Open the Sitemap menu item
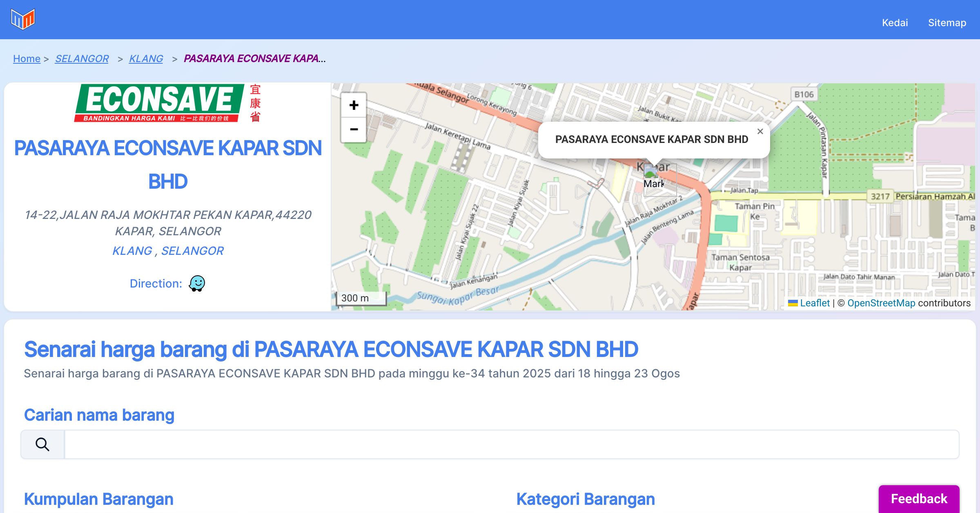980x513 pixels. pos(947,22)
